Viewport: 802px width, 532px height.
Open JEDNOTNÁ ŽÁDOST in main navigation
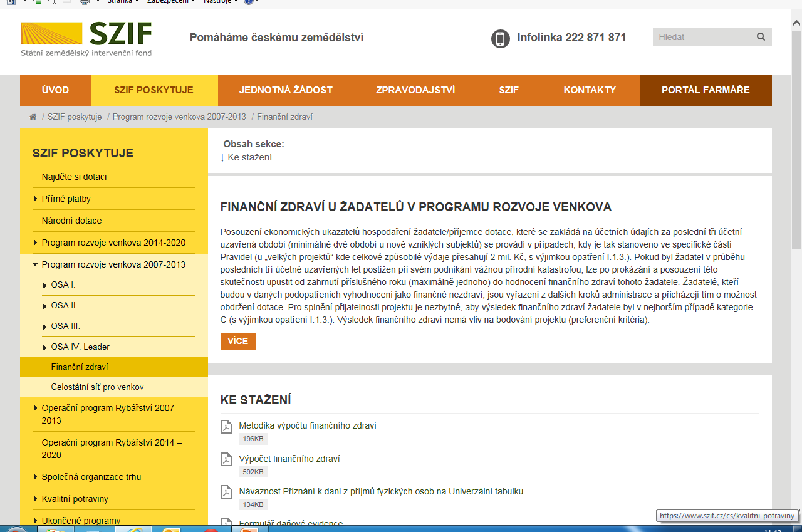point(286,90)
